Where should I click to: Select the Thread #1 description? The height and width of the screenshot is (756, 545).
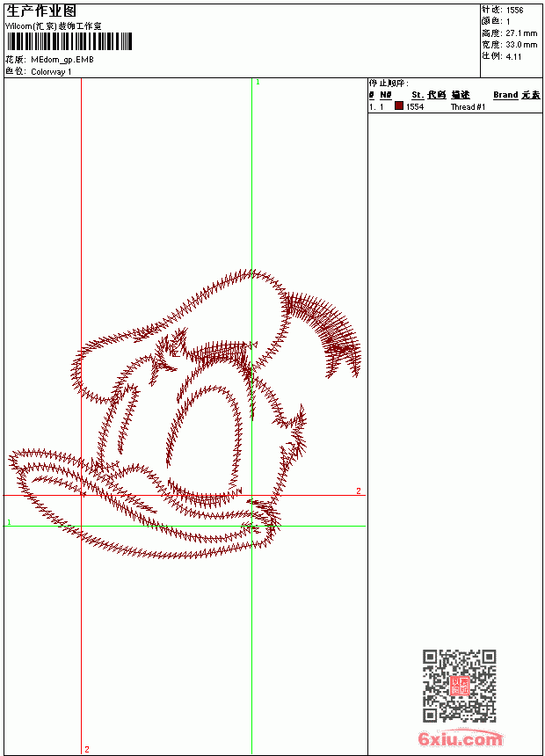468,107
